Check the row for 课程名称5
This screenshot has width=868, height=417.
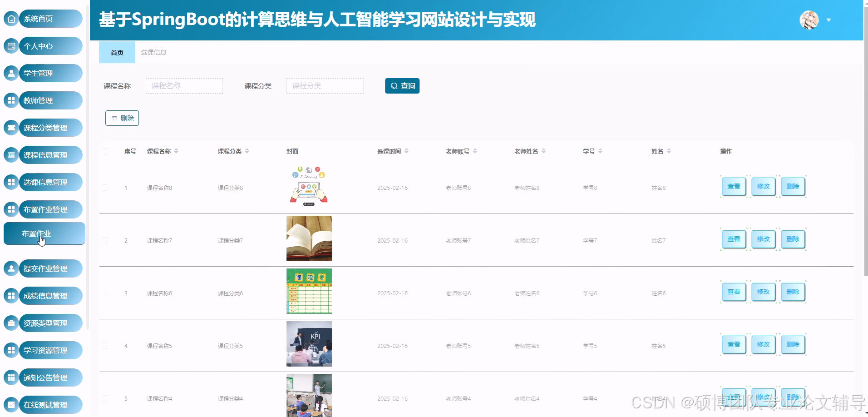point(105,346)
